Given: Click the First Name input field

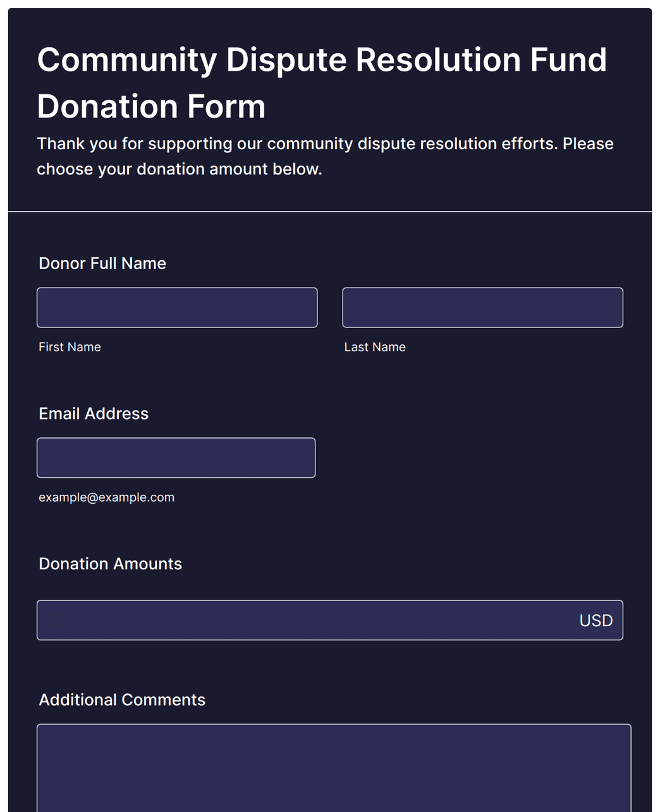Looking at the screenshot, I should (x=177, y=308).
